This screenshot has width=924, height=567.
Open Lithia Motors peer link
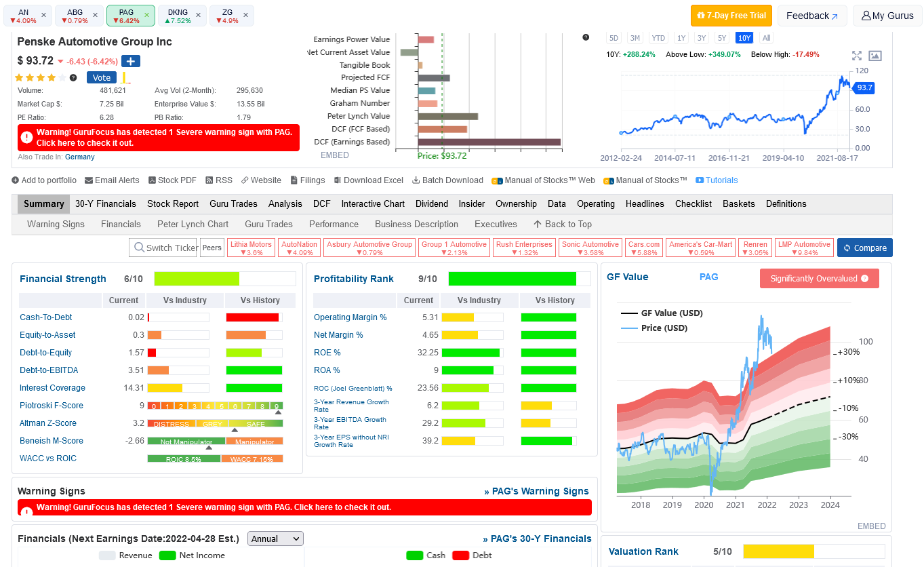[251, 248]
